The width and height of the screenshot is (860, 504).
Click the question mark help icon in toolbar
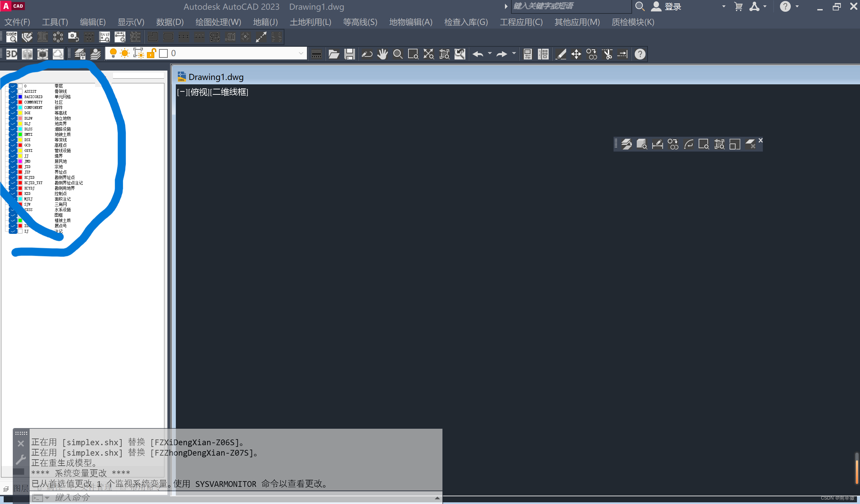640,54
